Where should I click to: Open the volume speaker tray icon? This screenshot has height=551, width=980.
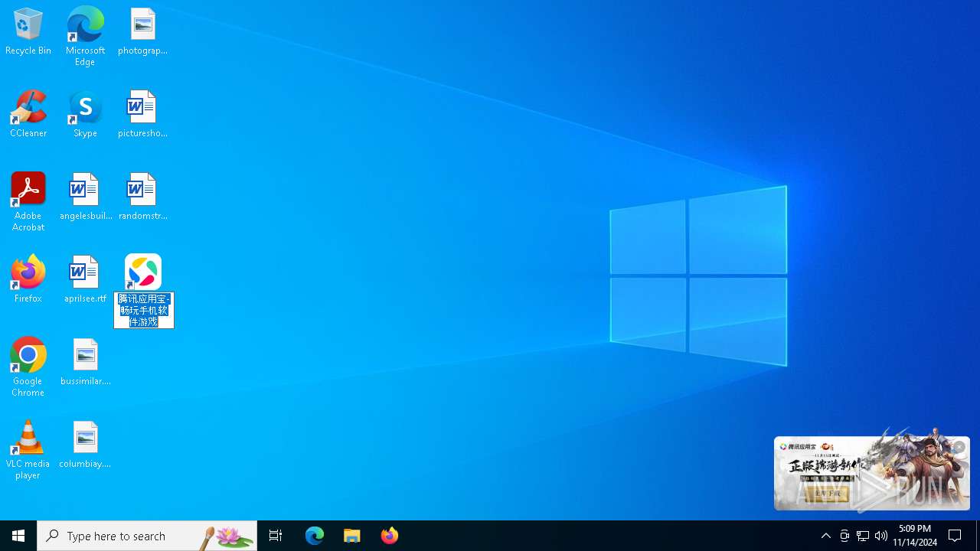(881, 536)
